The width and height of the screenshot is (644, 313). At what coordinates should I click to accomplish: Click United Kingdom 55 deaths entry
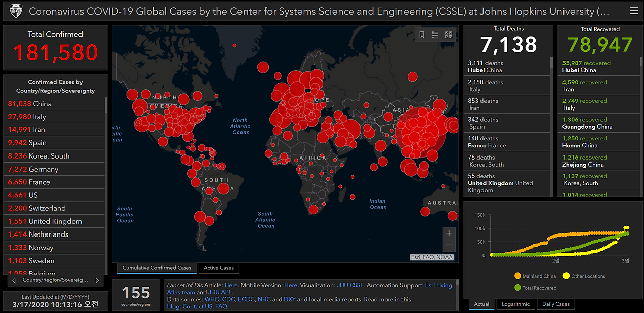[508, 183]
